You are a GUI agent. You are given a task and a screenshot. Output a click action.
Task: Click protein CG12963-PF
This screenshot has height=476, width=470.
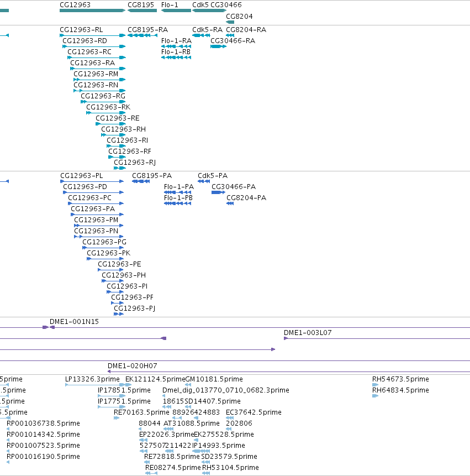point(117,303)
